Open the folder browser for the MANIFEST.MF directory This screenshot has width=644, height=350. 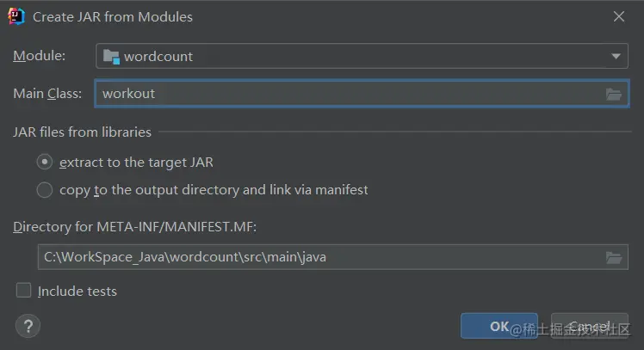[614, 258]
